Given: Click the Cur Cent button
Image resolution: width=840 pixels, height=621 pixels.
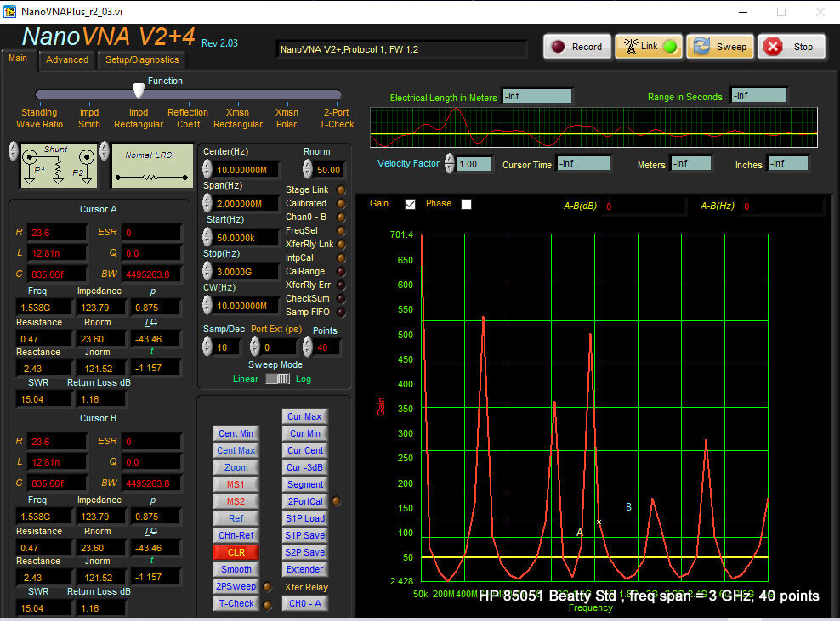Looking at the screenshot, I should pyautogui.click(x=305, y=451).
